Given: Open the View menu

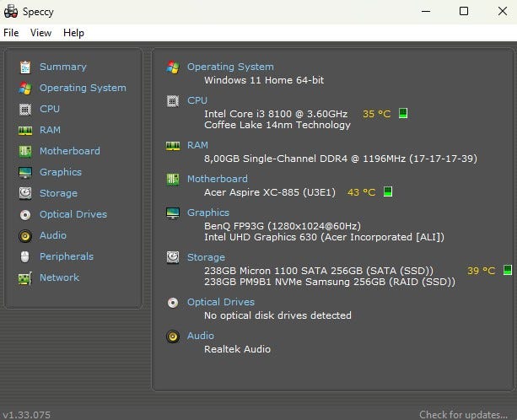Looking at the screenshot, I should click(x=40, y=33).
